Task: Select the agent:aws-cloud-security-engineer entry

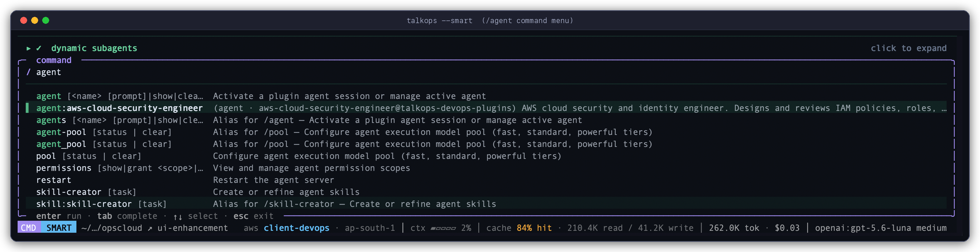Action: [x=486, y=108]
